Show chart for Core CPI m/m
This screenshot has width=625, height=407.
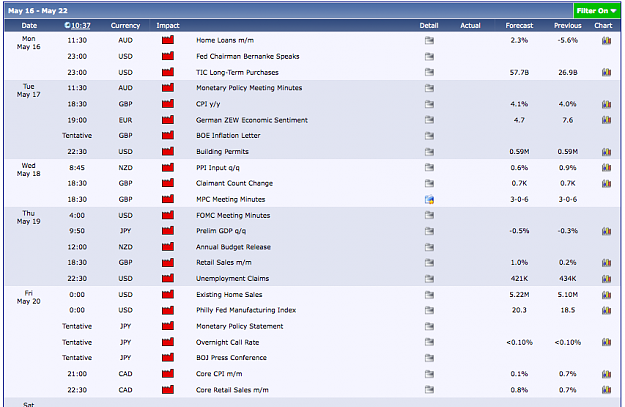tap(606, 374)
